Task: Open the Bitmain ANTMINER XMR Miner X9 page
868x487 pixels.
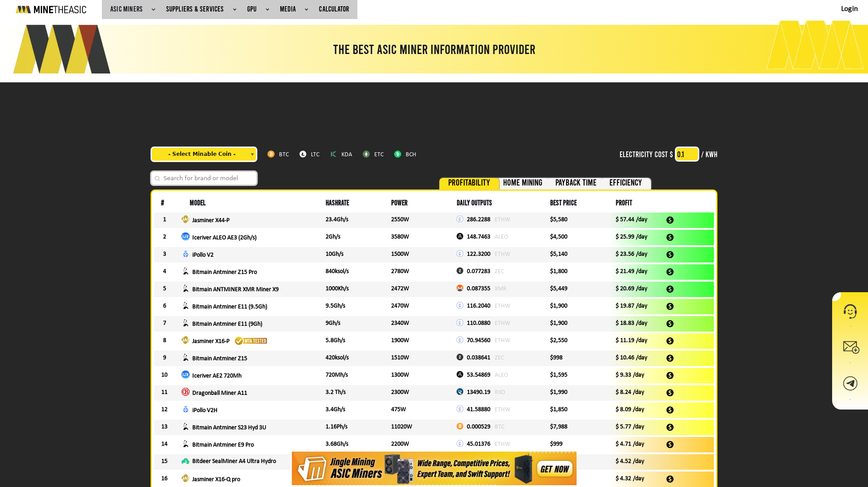Action: point(235,289)
